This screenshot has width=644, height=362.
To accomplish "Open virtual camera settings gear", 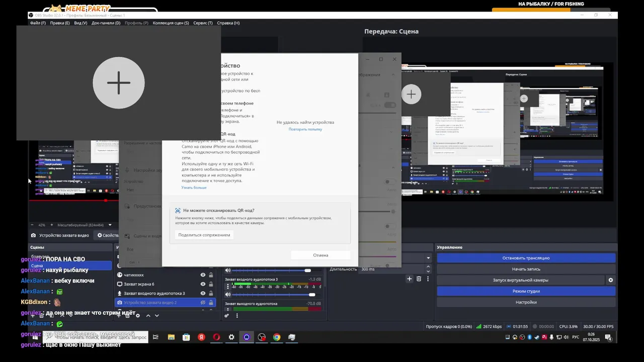I will point(611,280).
